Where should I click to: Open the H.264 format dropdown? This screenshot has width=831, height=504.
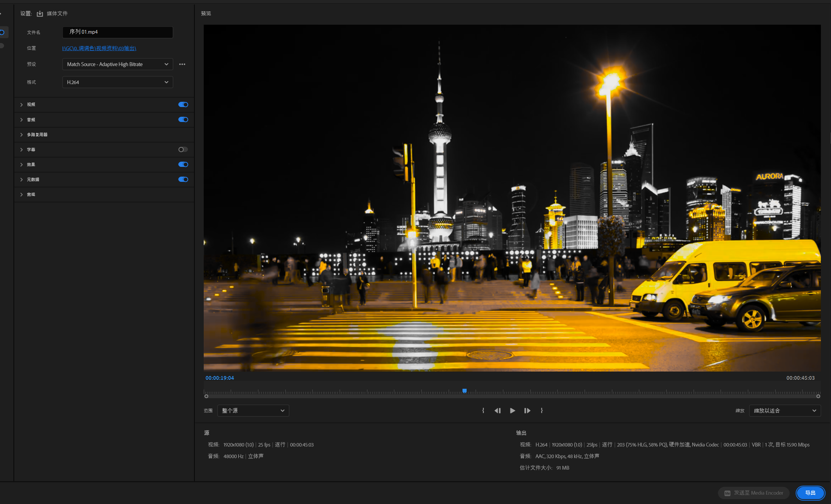(x=117, y=82)
